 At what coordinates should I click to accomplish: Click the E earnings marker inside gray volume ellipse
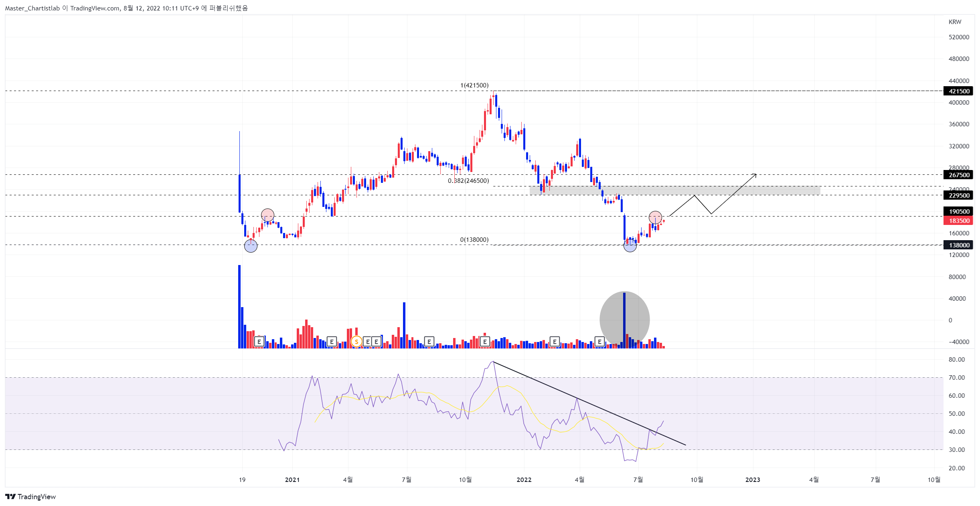point(599,342)
